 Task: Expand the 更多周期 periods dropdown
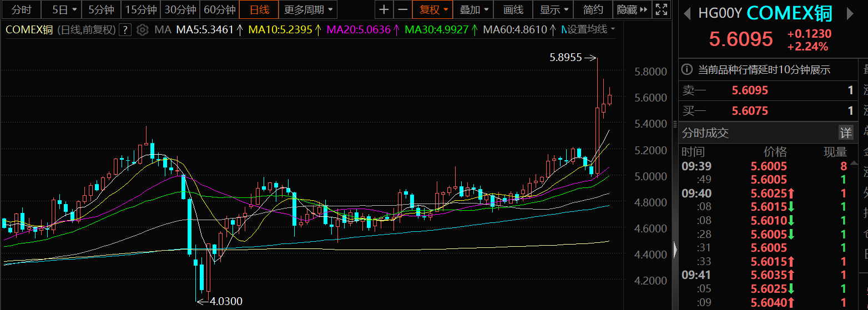coord(309,9)
